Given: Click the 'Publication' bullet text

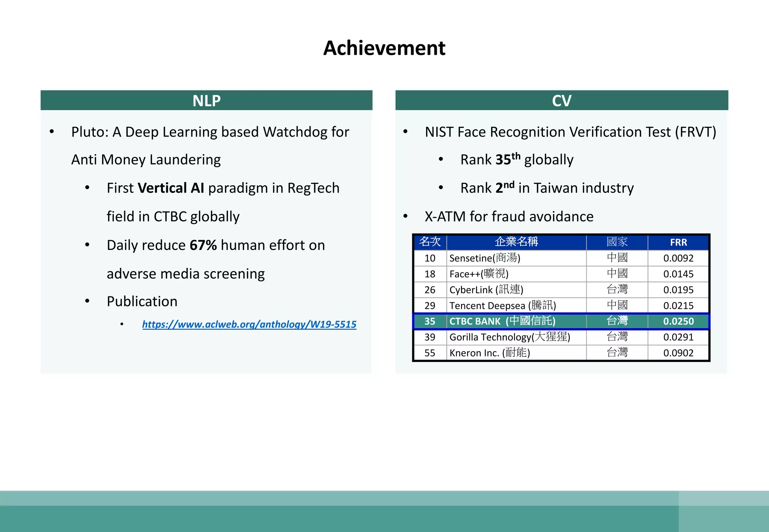Looking at the screenshot, I should coord(142,301).
